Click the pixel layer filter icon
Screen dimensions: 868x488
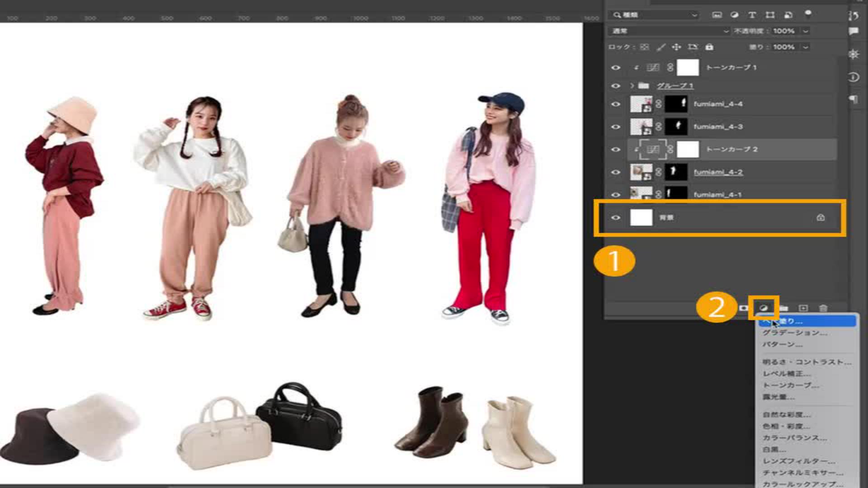pos(717,15)
